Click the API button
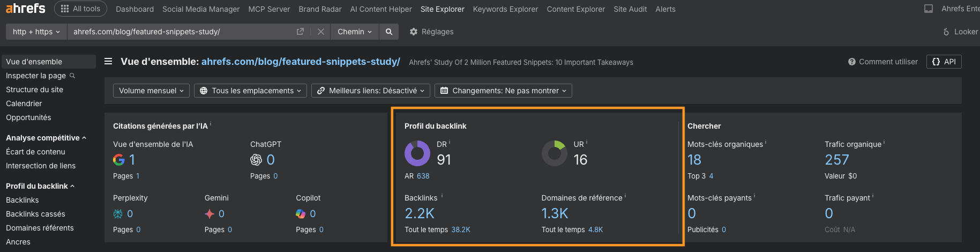Screen dimensions: 980x252 [944, 62]
